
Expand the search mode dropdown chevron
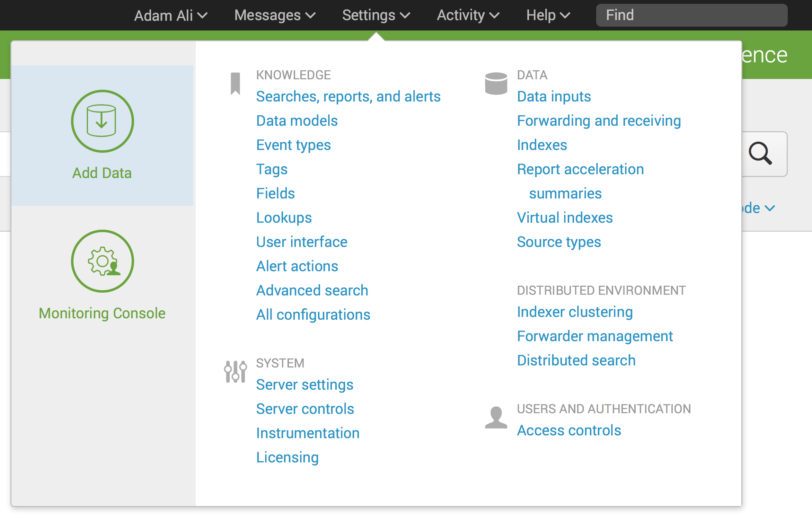point(769,209)
